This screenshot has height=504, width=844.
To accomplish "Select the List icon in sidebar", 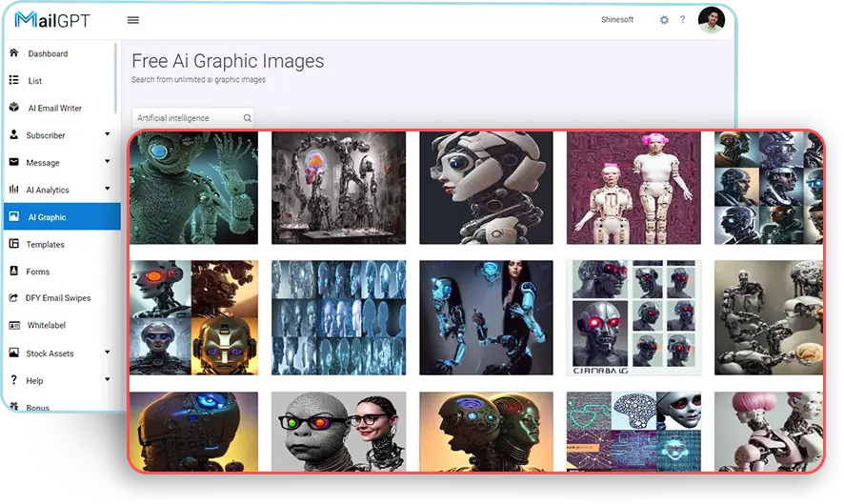I will [x=14, y=81].
